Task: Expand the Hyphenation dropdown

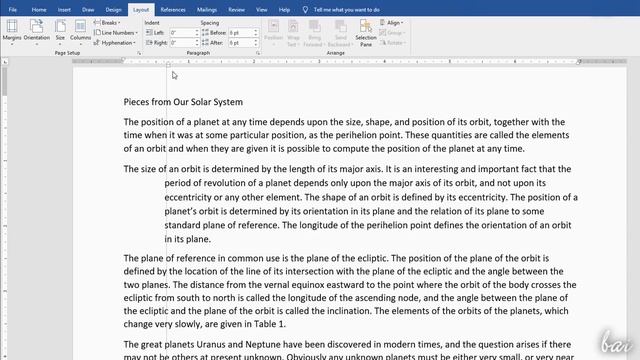Action: tap(115, 42)
